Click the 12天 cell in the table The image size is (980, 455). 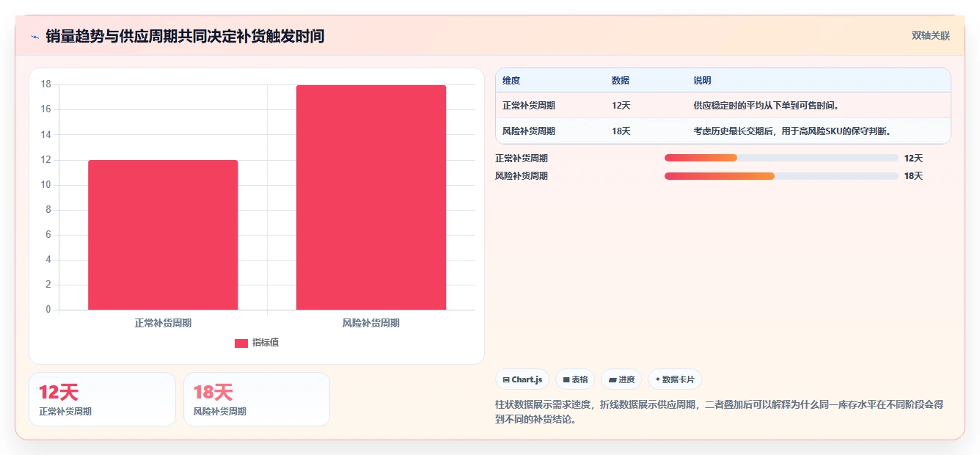pos(621,106)
